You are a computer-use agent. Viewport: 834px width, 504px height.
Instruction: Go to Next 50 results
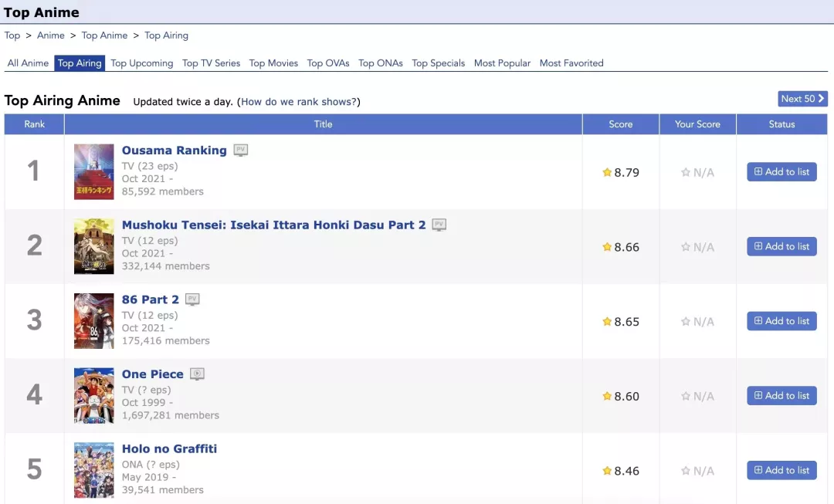click(x=802, y=99)
